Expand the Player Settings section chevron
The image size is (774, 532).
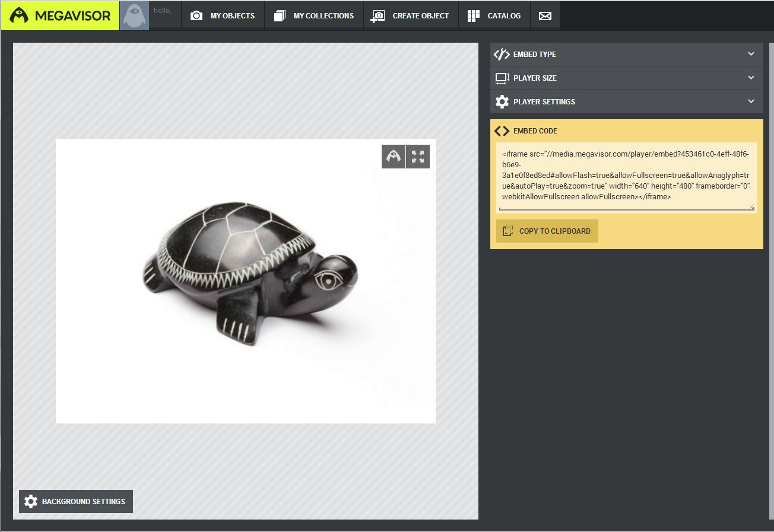pyautogui.click(x=751, y=101)
